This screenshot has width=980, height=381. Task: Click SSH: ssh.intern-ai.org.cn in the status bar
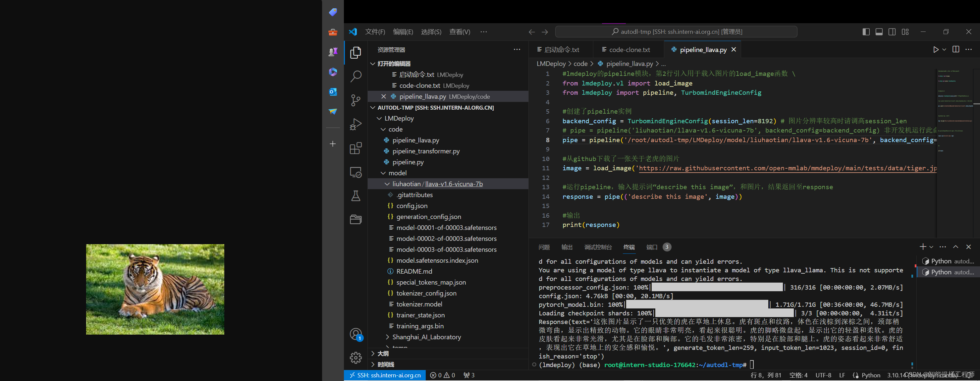(x=385, y=375)
